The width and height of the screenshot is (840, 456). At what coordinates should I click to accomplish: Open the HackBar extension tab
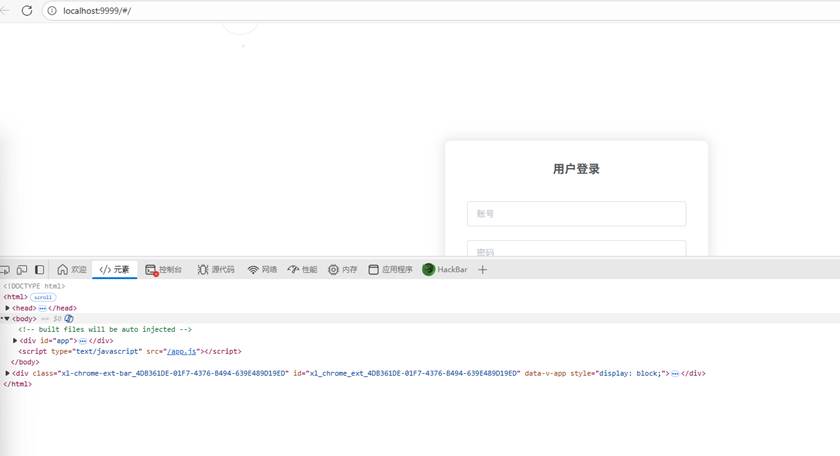point(445,270)
